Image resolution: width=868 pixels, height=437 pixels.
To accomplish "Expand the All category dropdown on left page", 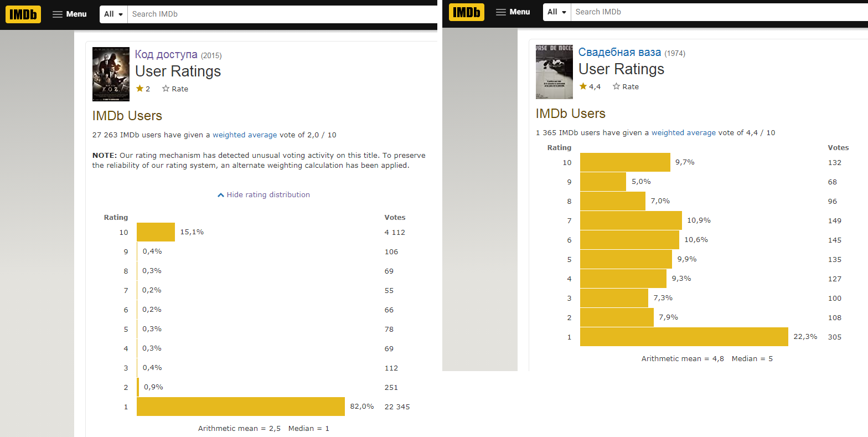I will (113, 14).
